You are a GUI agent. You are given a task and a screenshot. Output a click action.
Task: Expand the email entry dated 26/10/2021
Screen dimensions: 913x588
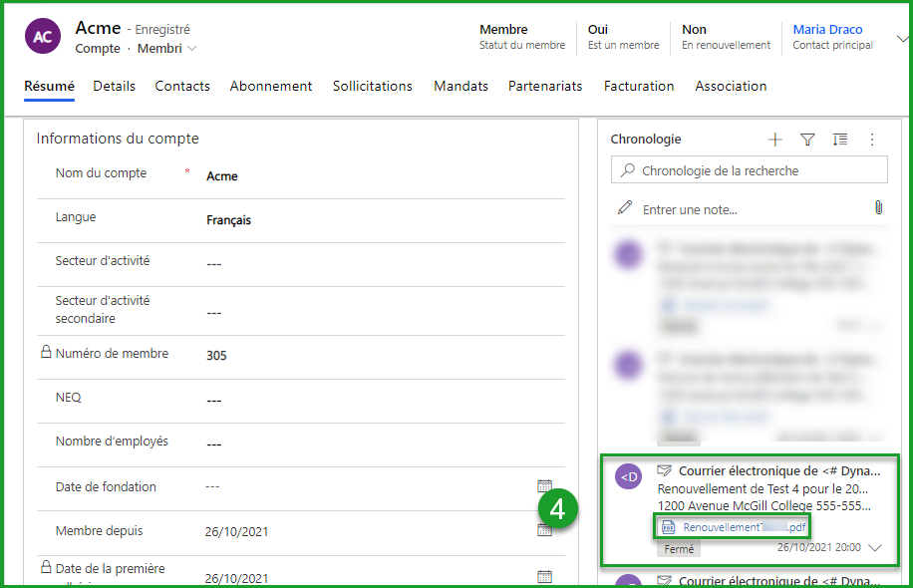point(875,547)
